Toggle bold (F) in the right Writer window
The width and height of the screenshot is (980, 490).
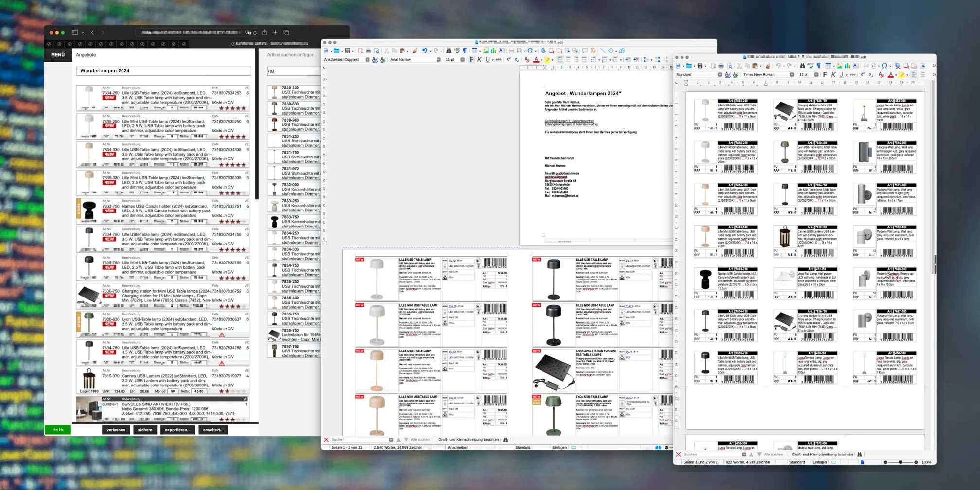coord(825,75)
